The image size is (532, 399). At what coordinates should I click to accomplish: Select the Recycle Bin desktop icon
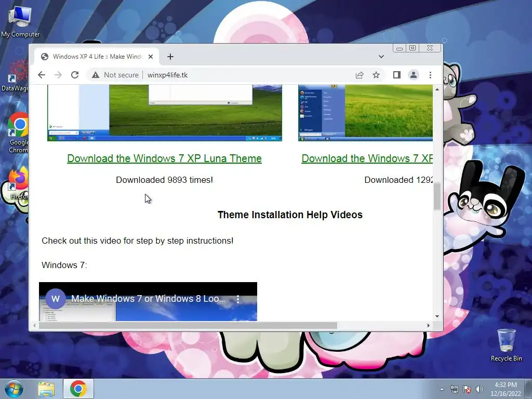506,345
